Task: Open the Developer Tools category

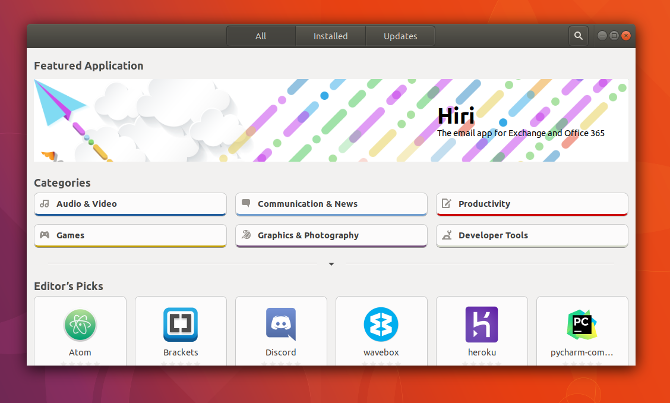Action: (532, 235)
